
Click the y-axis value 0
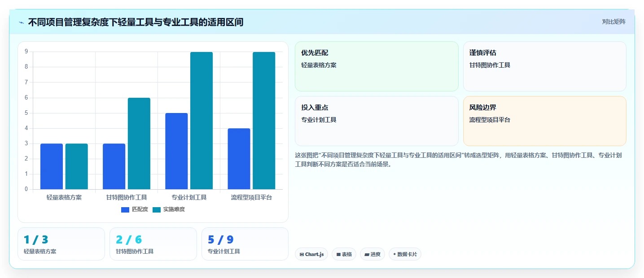coord(26,189)
